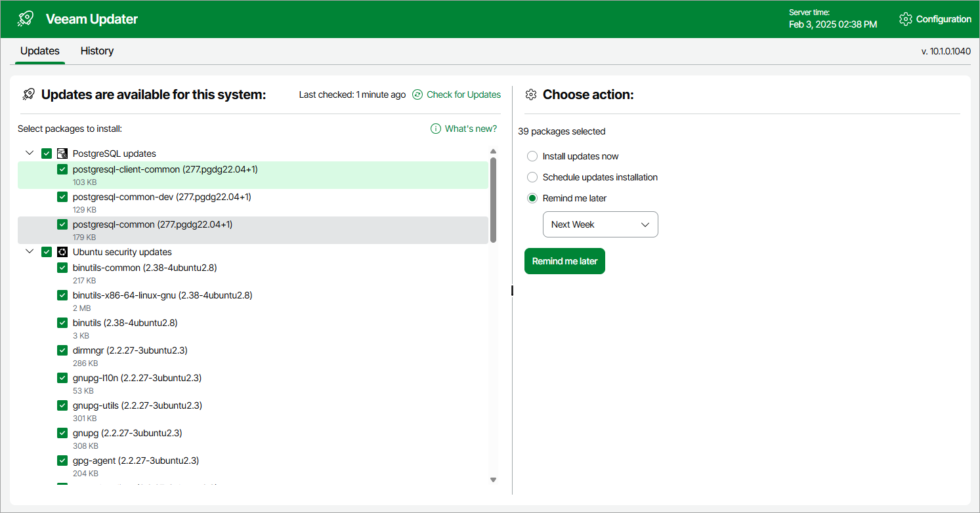Image resolution: width=980 pixels, height=513 pixels.
Task: Click the Check for Updates link
Action: (x=463, y=94)
